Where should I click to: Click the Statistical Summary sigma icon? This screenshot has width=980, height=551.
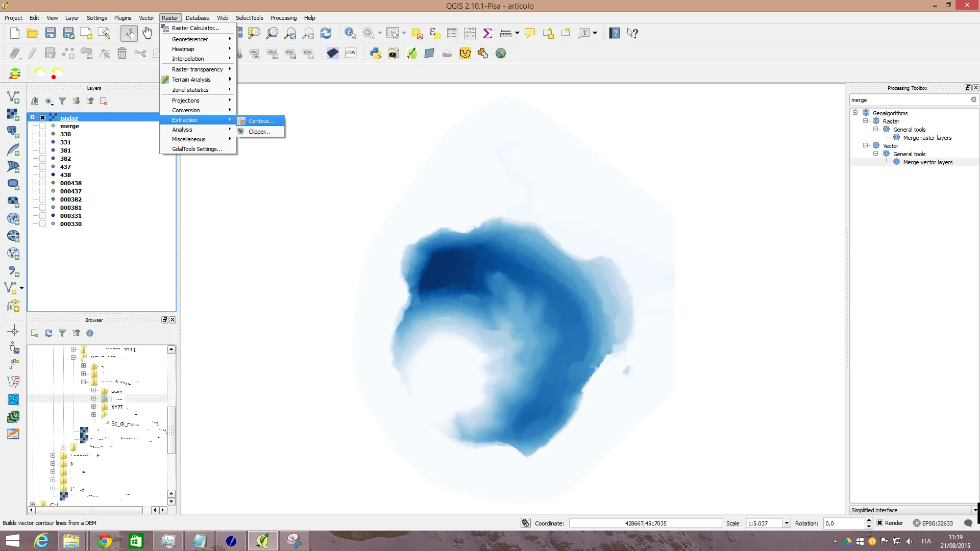(487, 33)
